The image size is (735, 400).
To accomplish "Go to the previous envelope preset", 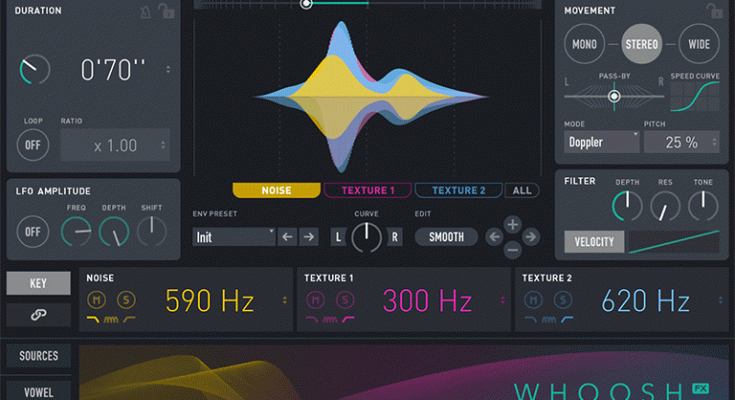I will (x=287, y=237).
